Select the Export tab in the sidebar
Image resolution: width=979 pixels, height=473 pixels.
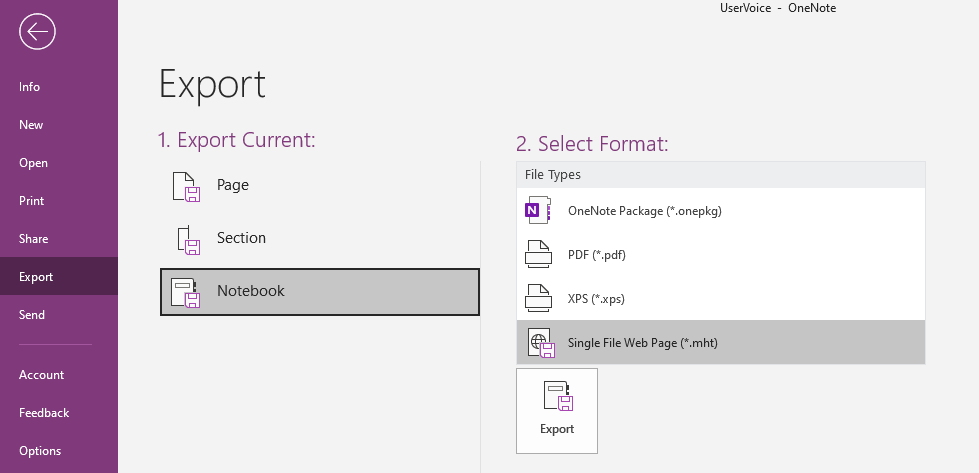pyautogui.click(x=59, y=277)
